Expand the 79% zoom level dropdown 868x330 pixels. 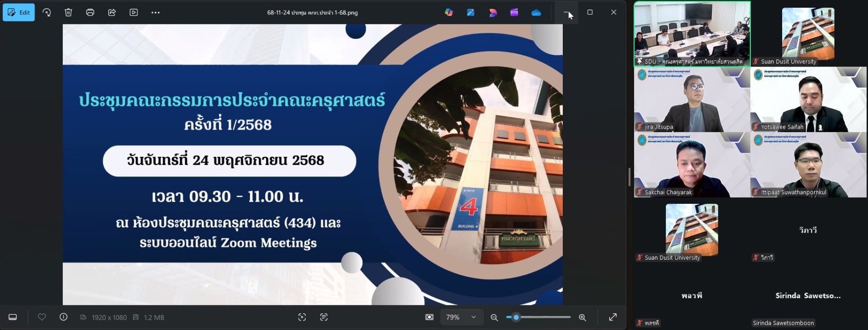tap(474, 317)
